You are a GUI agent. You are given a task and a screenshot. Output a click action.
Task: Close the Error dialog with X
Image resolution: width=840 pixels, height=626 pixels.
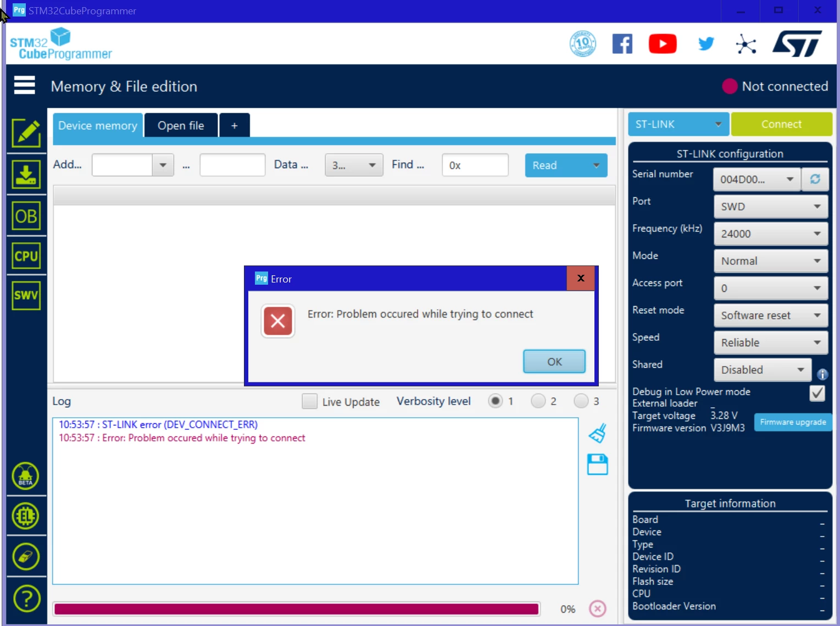pos(581,278)
